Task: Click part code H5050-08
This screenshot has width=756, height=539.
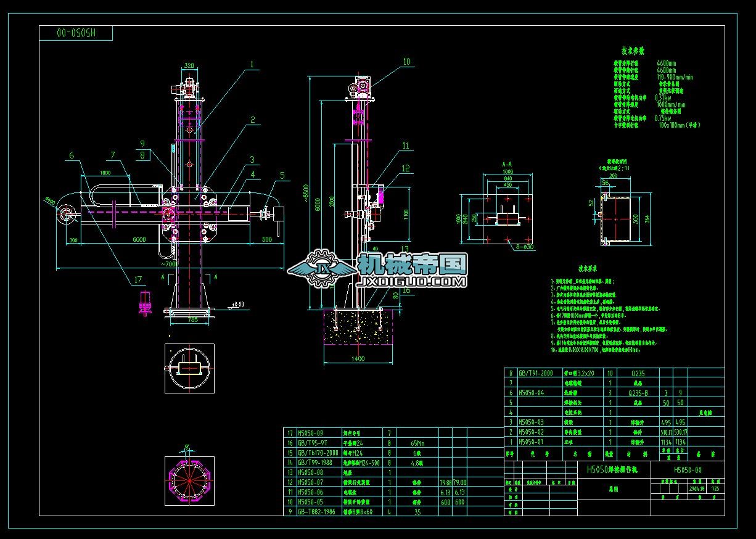Action: click(310, 472)
